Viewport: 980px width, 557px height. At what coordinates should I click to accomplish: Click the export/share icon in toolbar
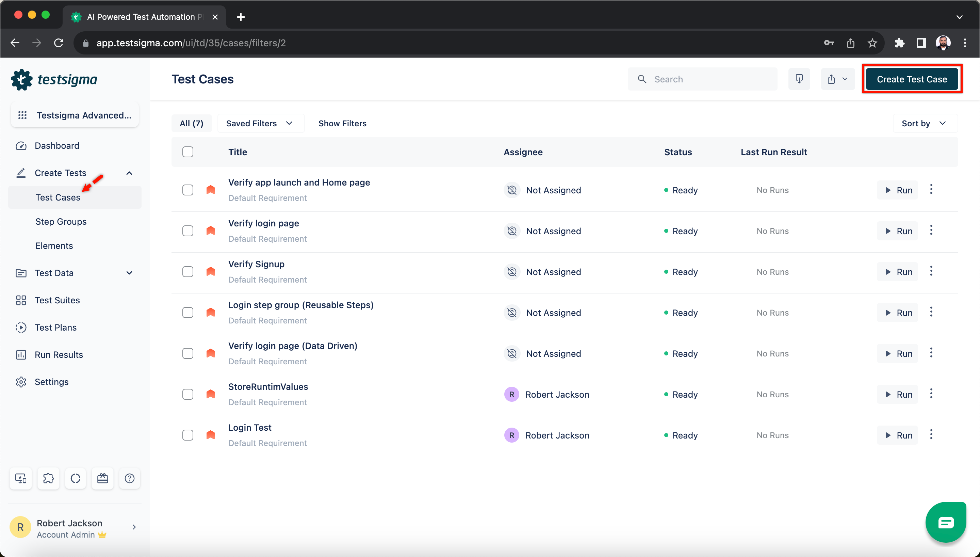(833, 79)
